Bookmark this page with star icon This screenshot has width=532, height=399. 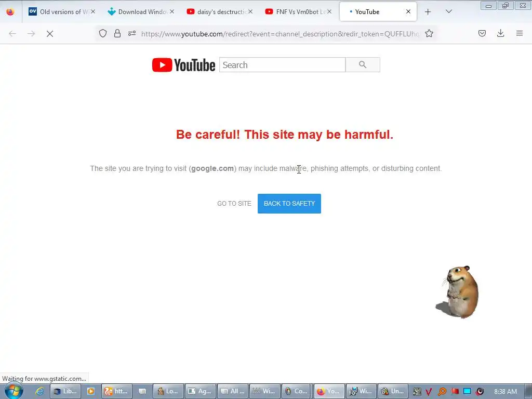tap(429, 33)
